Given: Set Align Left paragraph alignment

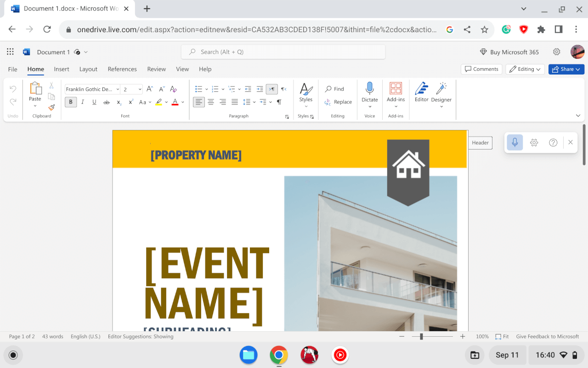Looking at the screenshot, I should [x=199, y=102].
